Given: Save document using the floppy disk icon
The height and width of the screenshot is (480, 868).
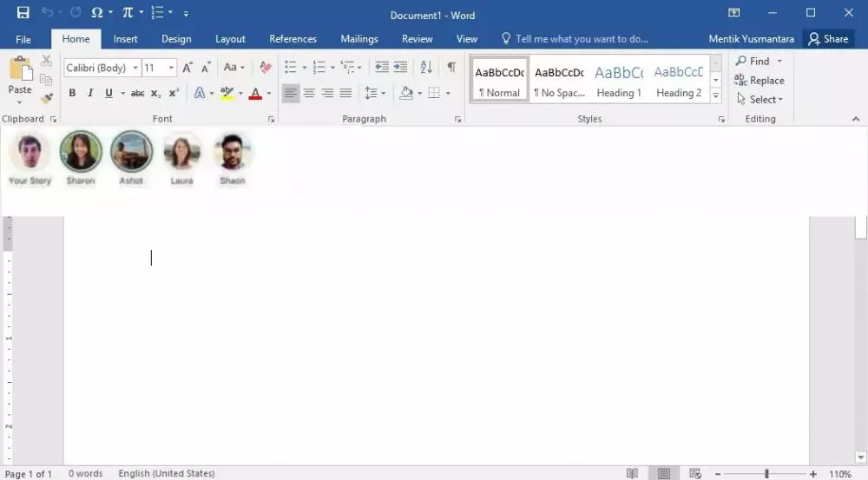Looking at the screenshot, I should (23, 14).
